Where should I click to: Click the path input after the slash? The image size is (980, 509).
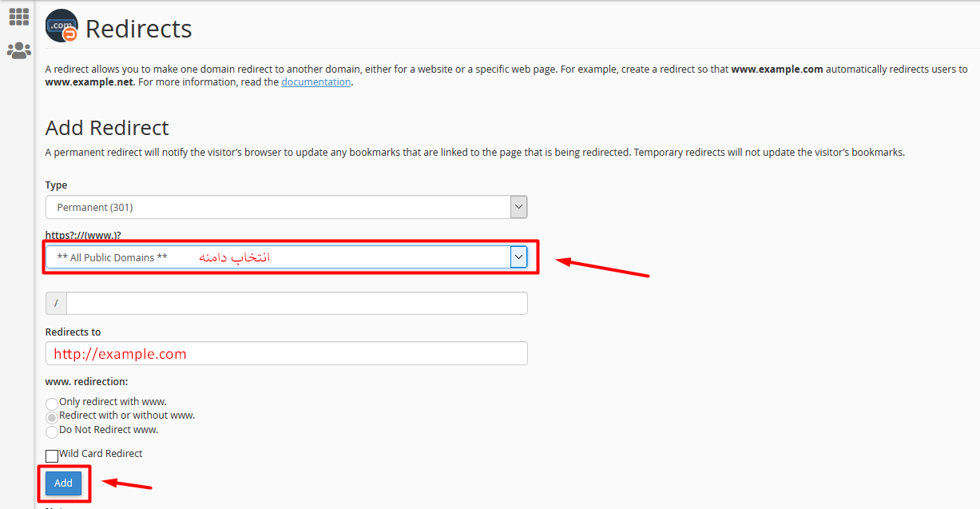pyautogui.click(x=296, y=304)
